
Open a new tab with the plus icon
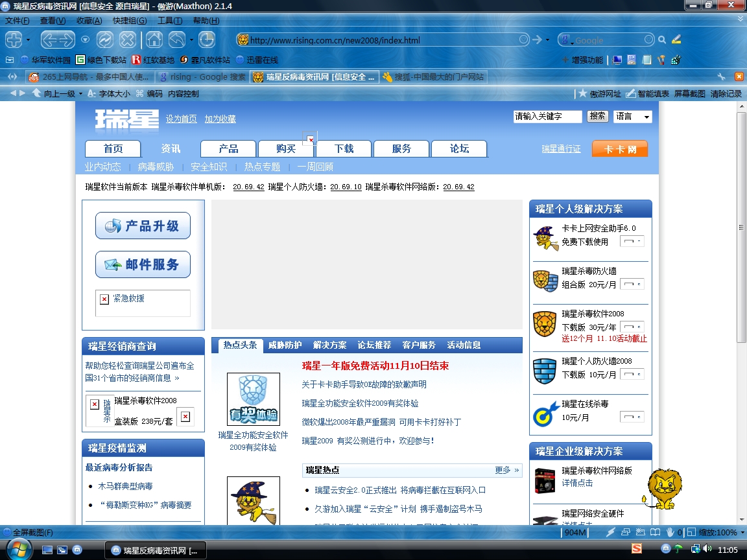[14, 40]
